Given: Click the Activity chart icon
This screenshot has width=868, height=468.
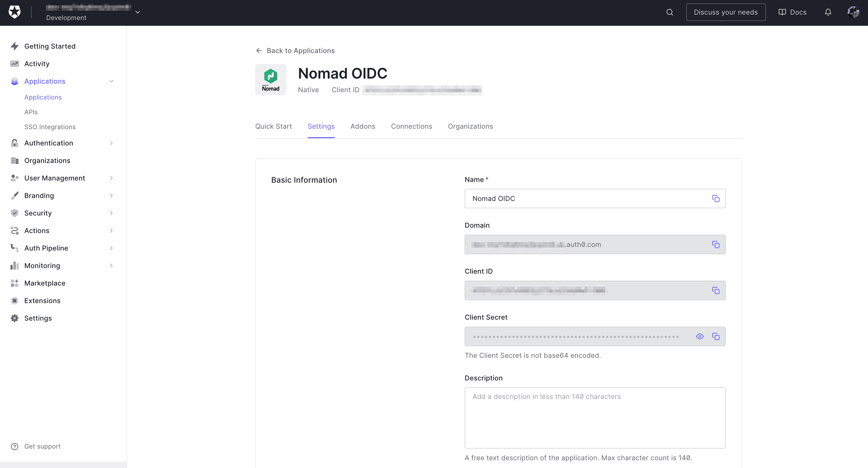Looking at the screenshot, I should [15, 64].
